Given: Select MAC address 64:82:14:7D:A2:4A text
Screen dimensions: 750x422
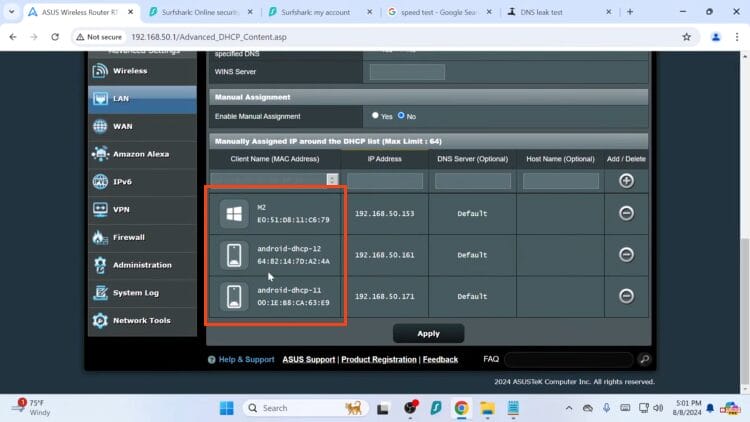Looking at the screenshot, I should coord(293,261).
